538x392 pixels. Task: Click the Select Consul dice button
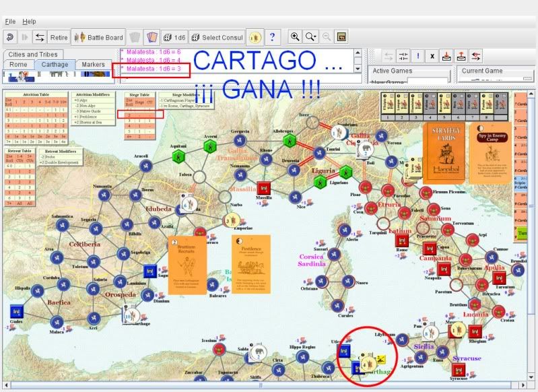pos(217,38)
